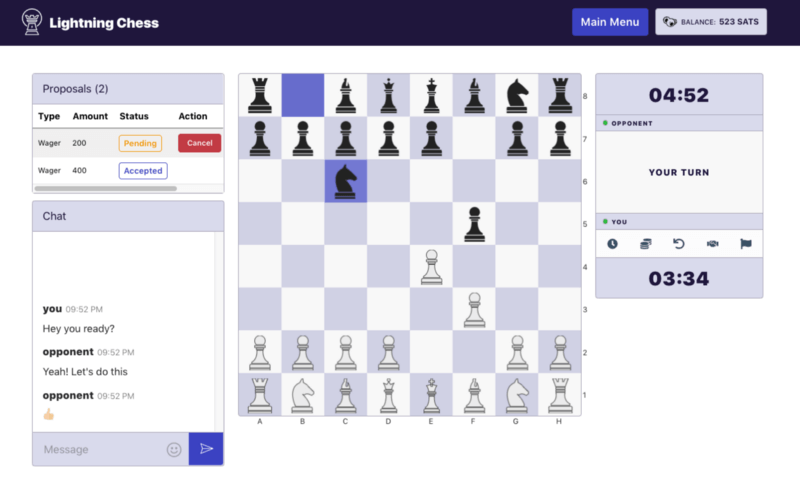Click the Pending status badge
The width and height of the screenshot is (800, 488).
click(x=140, y=143)
